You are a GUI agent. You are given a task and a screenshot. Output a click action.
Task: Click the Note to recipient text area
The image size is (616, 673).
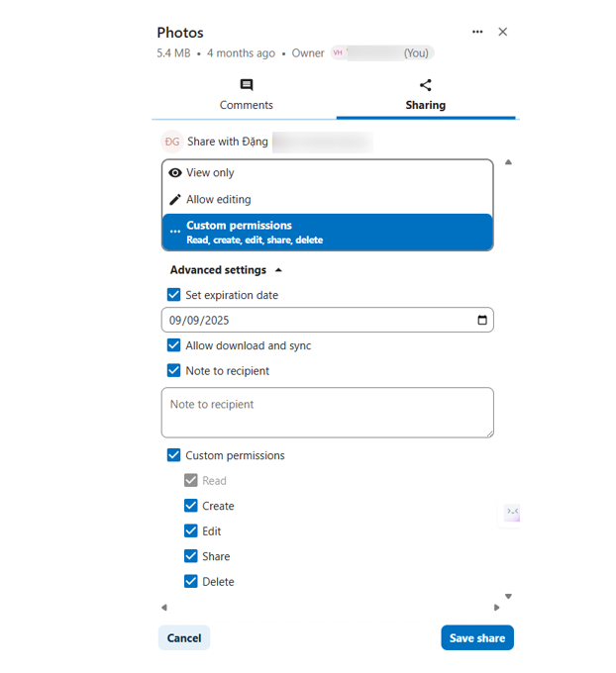[x=327, y=412]
